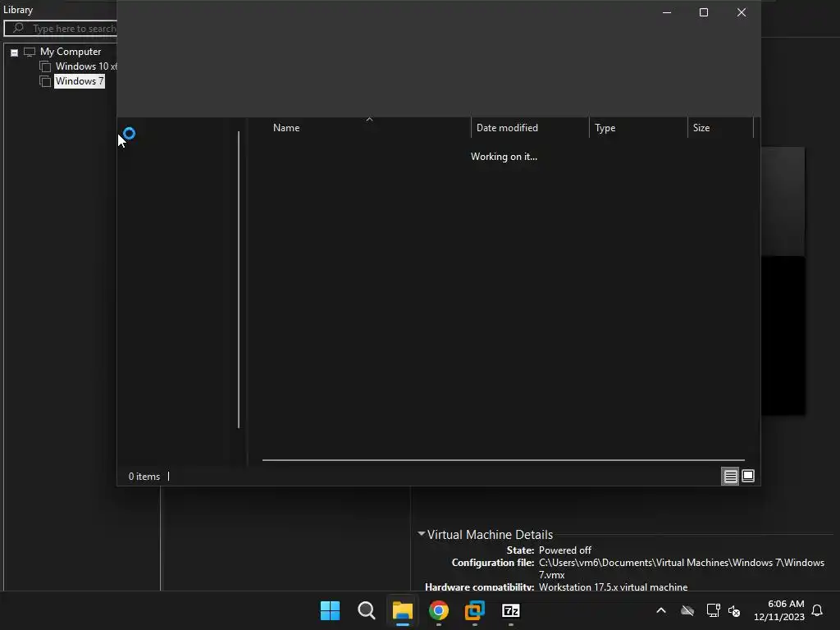Show hidden system tray icons

(x=661, y=610)
